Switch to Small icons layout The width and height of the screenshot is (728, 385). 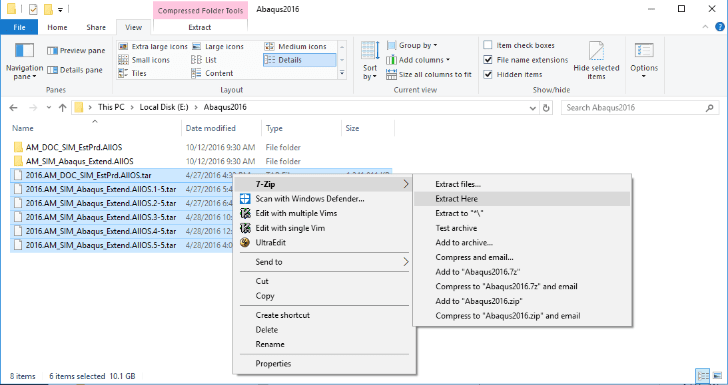[144, 60]
